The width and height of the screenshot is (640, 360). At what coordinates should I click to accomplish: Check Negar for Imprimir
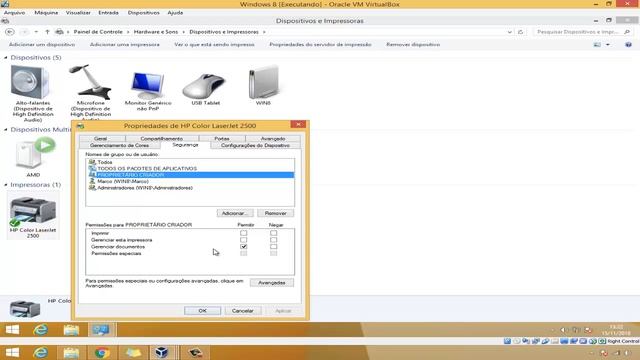[273, 233]
